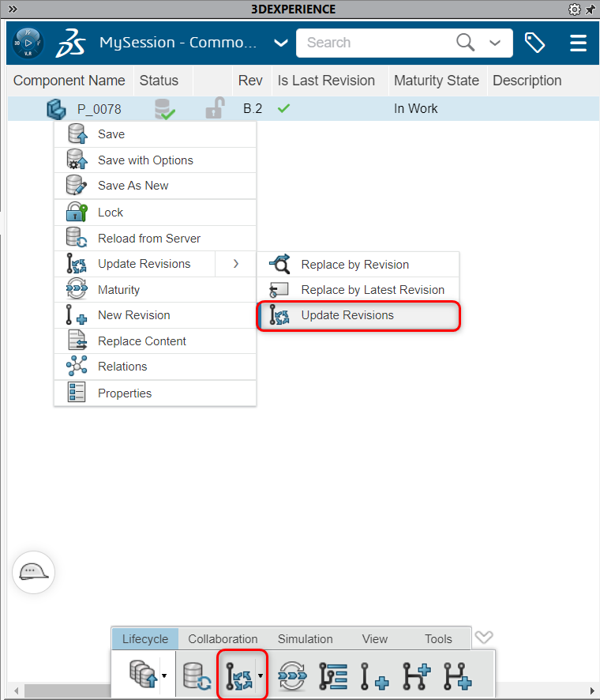Choose Save As New menu item

(155, 186)
